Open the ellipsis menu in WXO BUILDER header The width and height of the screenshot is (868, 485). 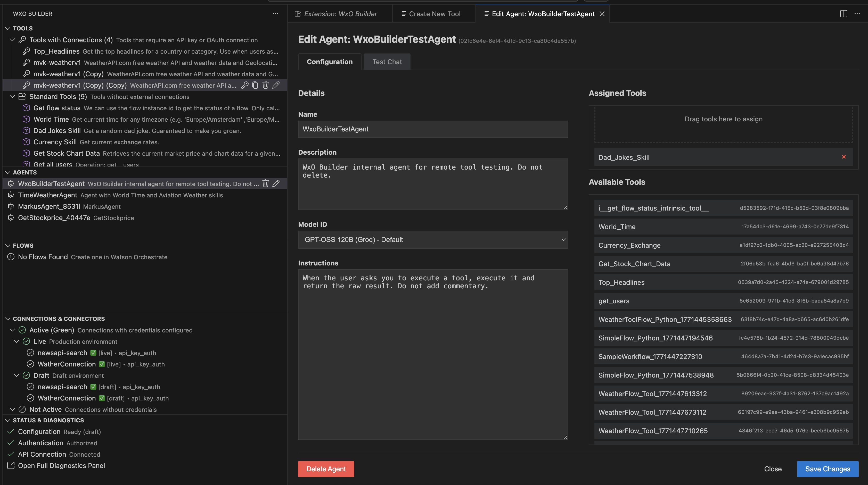[276, 13]
